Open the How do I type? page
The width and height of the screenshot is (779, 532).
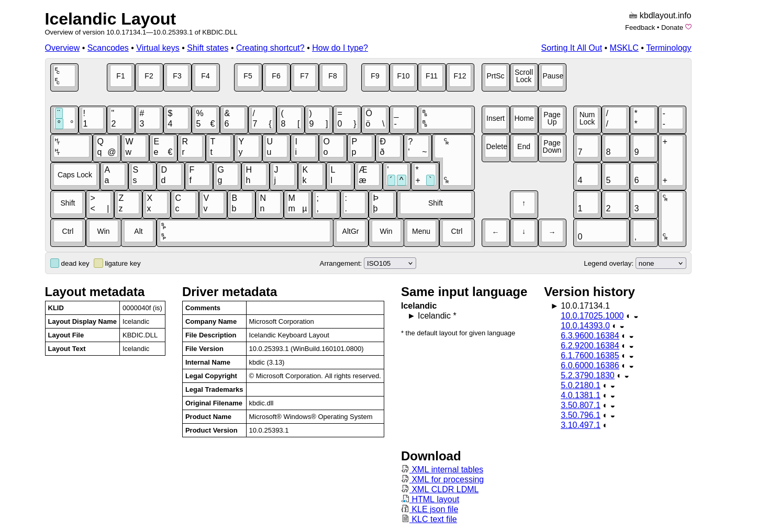coord(340,48)
